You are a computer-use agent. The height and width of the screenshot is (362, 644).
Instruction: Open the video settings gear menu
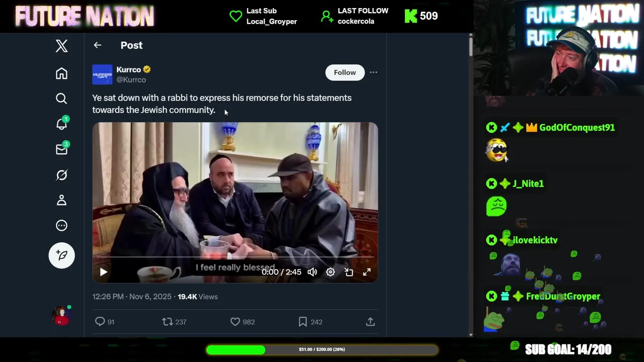(x=331, y=272)
